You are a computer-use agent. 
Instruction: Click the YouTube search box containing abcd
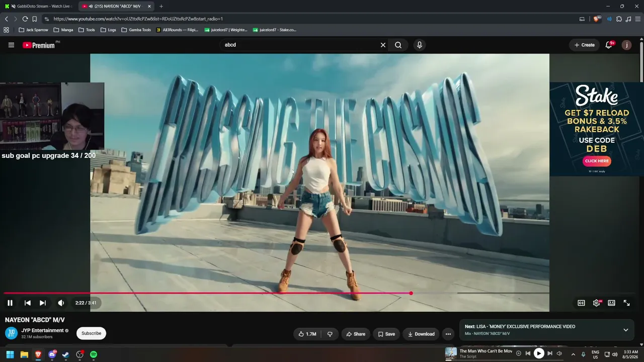300,45
